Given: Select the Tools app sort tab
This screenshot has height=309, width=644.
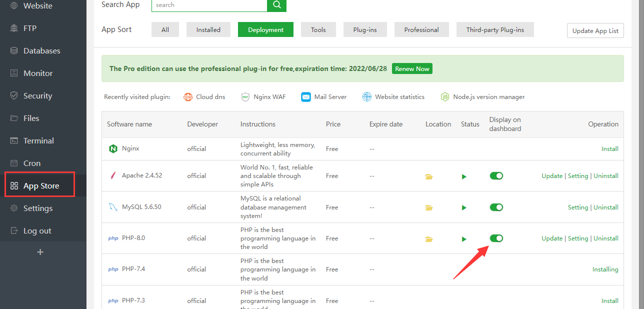Looking at the screenshot, I should pyautogui.click(x=318, y=29).
